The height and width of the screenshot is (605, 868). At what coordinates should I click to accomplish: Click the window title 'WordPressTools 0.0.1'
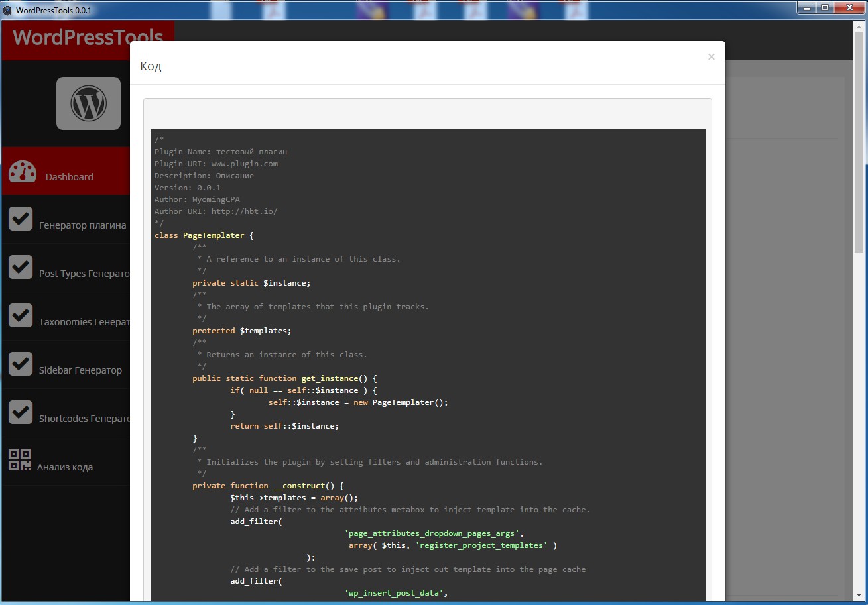pos(54,10)
